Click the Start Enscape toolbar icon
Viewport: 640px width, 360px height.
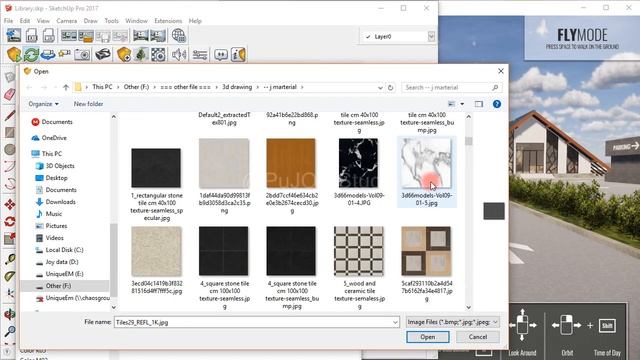pyautogui.click(x=14, y=54)
